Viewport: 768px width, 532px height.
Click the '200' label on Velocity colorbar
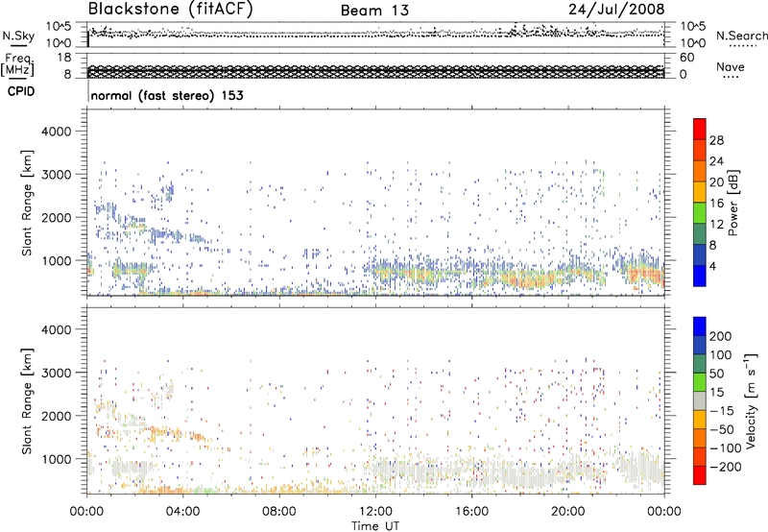click(721, 336)
